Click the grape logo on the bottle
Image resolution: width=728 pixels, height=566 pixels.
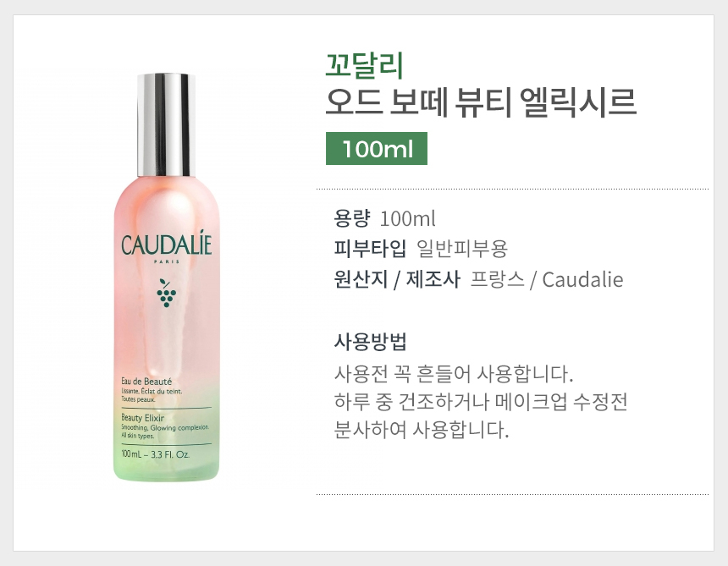pyautogui.click(x=166, y=294)
